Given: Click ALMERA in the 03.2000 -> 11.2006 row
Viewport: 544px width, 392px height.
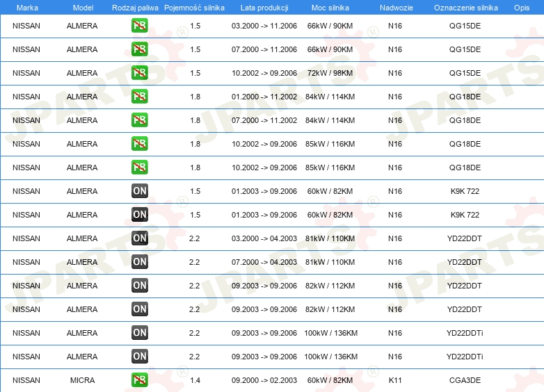Looking at the screenshot, I should 82,26.
